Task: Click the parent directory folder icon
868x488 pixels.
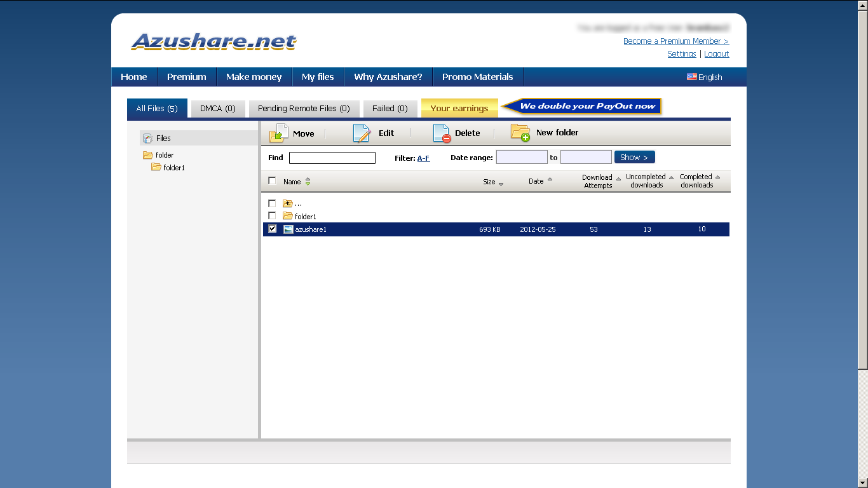Action: [x=288, y=203]
